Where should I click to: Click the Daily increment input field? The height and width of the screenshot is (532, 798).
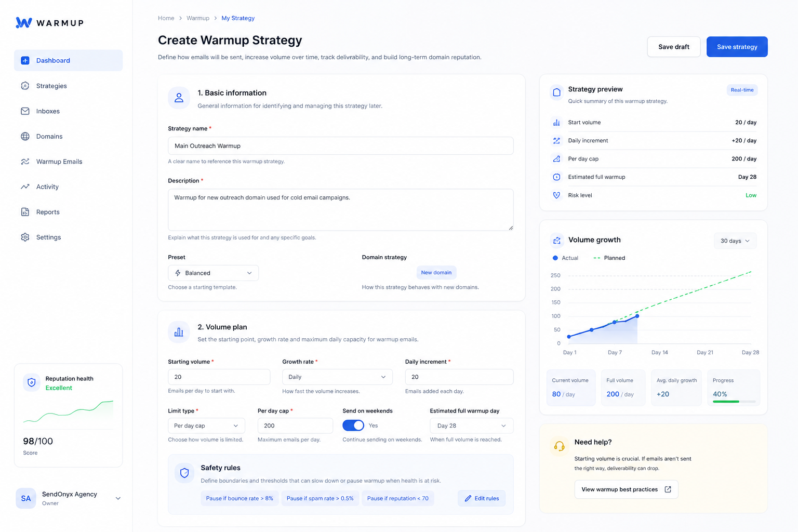point(459,377)
